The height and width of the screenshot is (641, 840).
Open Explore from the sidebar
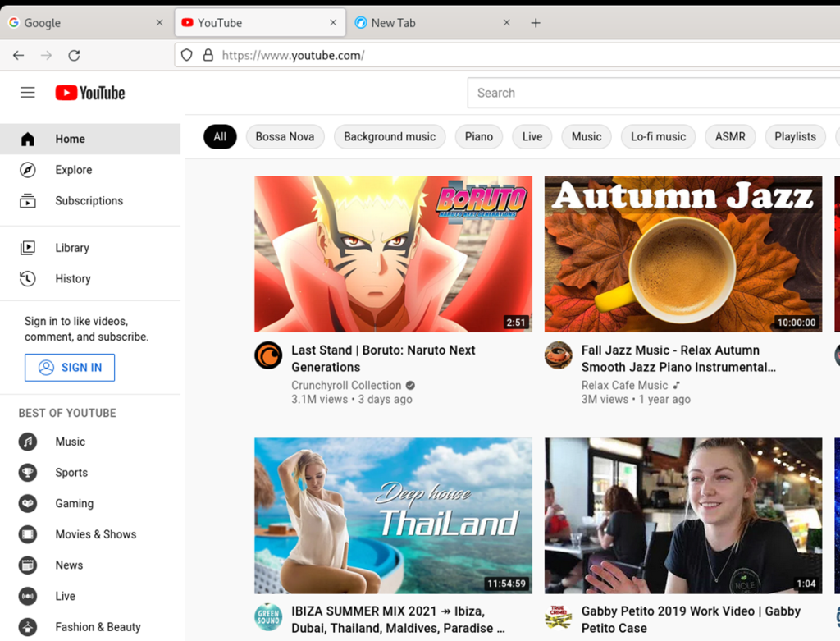point(74,170)
